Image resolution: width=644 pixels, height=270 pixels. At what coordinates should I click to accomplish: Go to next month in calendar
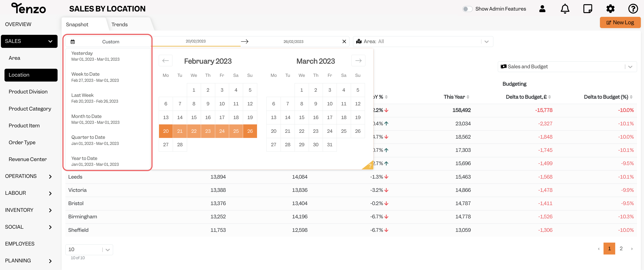(358, 61)
